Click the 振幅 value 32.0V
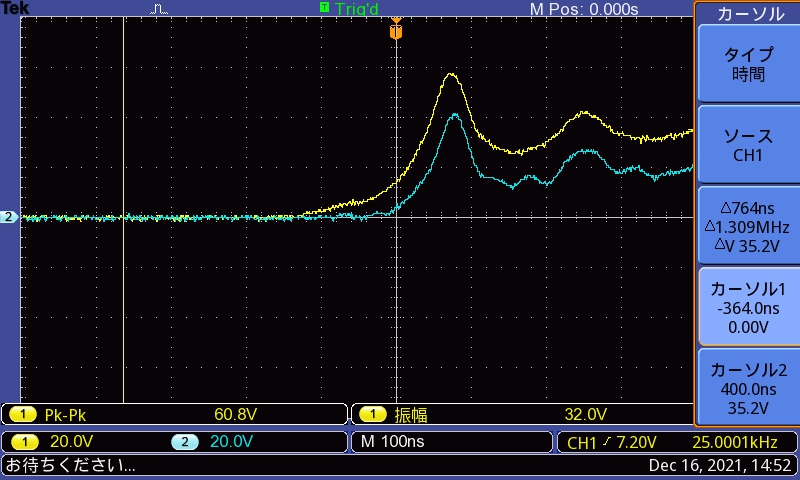Screen dimensions: 800x480 (x=585, y=414)
